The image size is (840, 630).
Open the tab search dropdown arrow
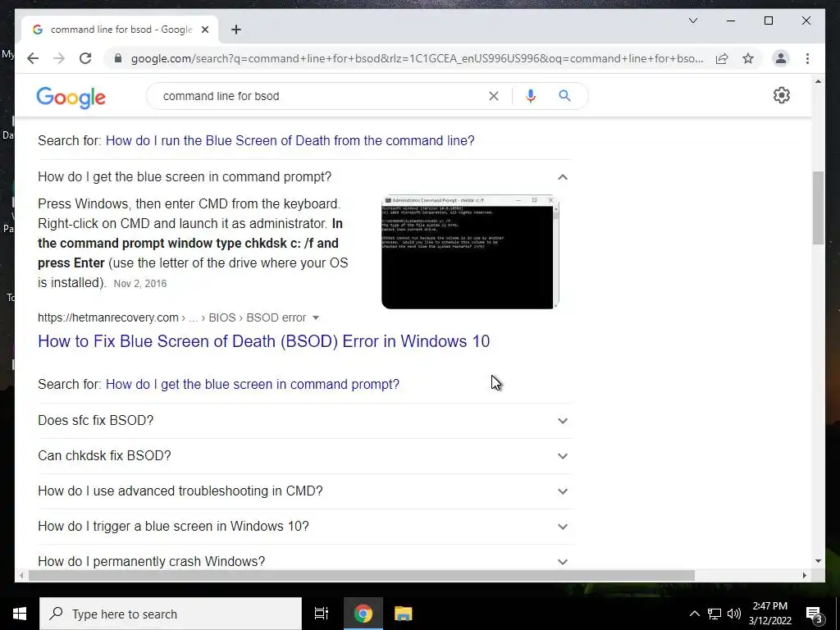click(x=692, y=21)
